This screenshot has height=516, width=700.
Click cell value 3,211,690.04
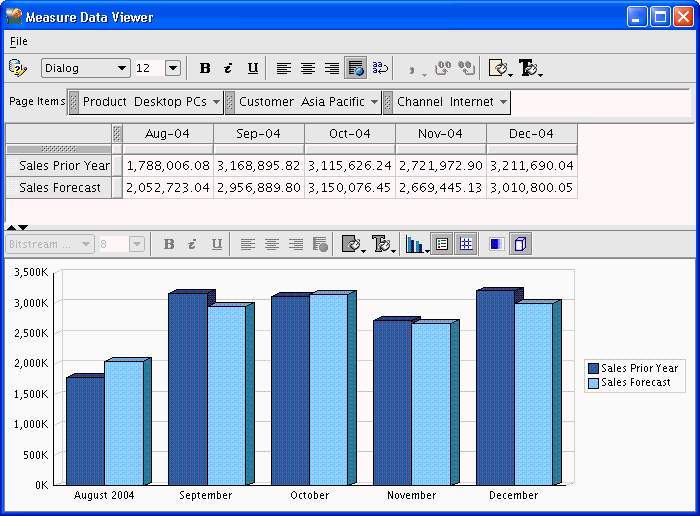532,166
